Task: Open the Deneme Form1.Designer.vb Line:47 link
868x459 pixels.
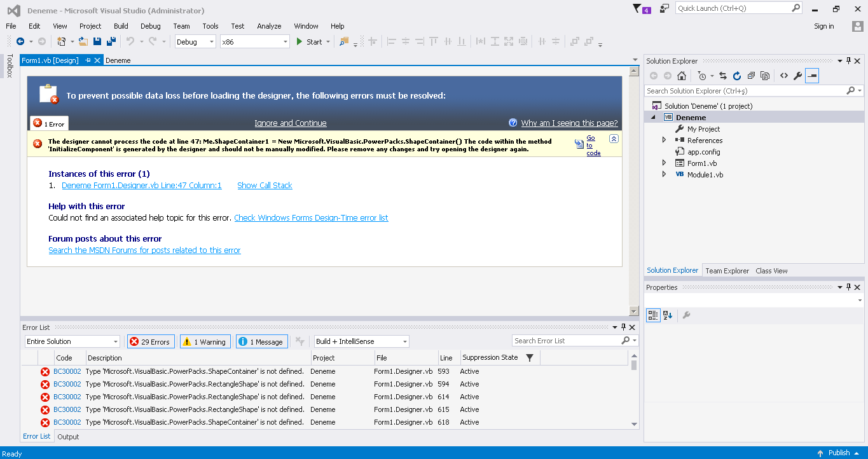Action: tap(142, 186)
